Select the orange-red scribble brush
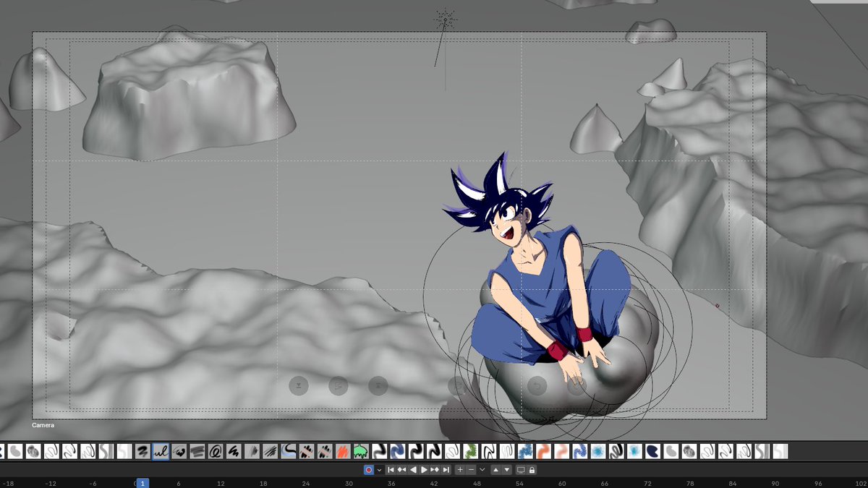The width and height of the screenshot is (868, 488). pyautogui.click(x=343, y=452)
